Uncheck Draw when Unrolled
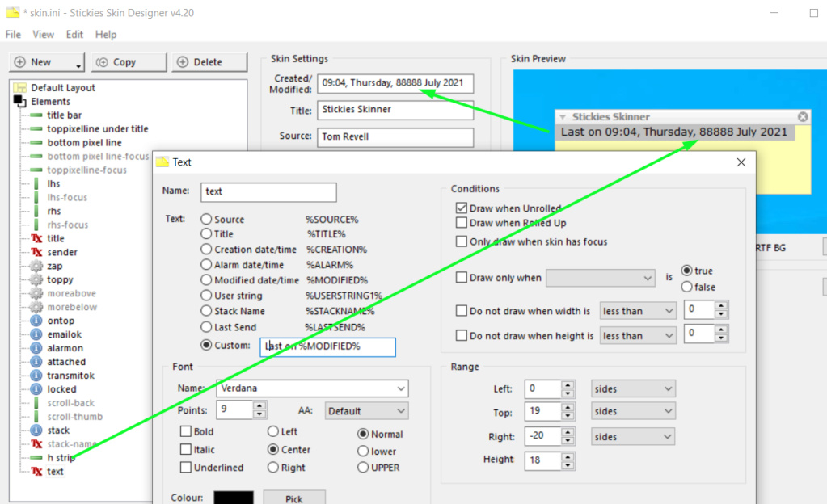This screenshot has width=827, height=504. 462,208
